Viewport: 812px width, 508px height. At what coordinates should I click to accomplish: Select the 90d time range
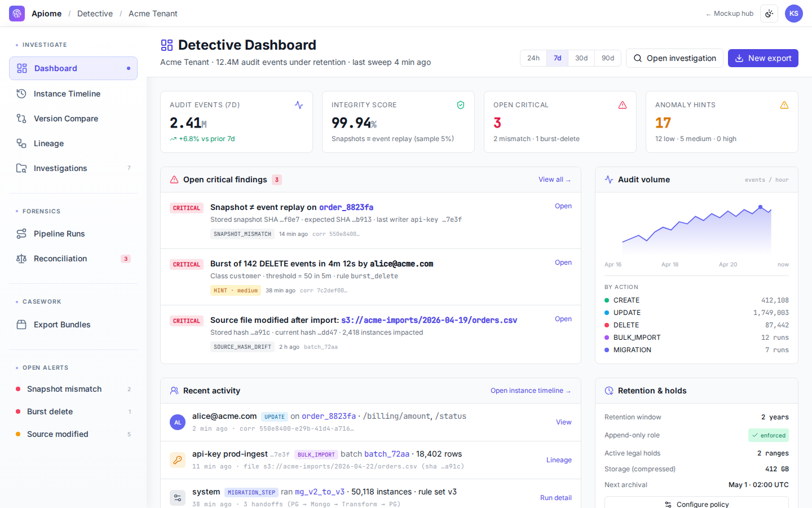(x=608, y=58)
